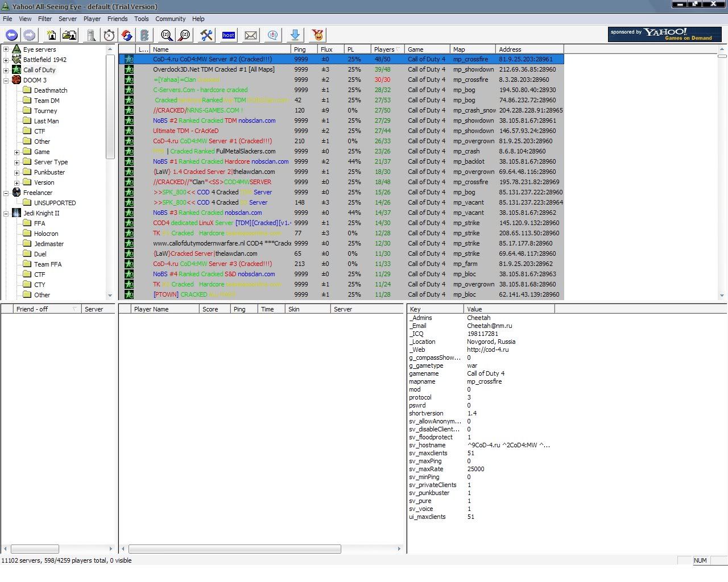This screenshot has width=728, height=582.
Task: Sort servers by Ping column header
Action: point(305,49)
